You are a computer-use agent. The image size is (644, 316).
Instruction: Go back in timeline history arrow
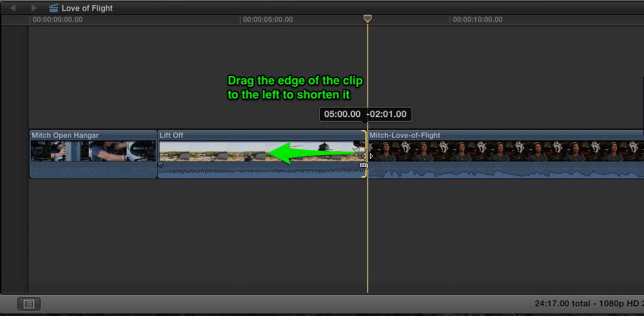13,8
